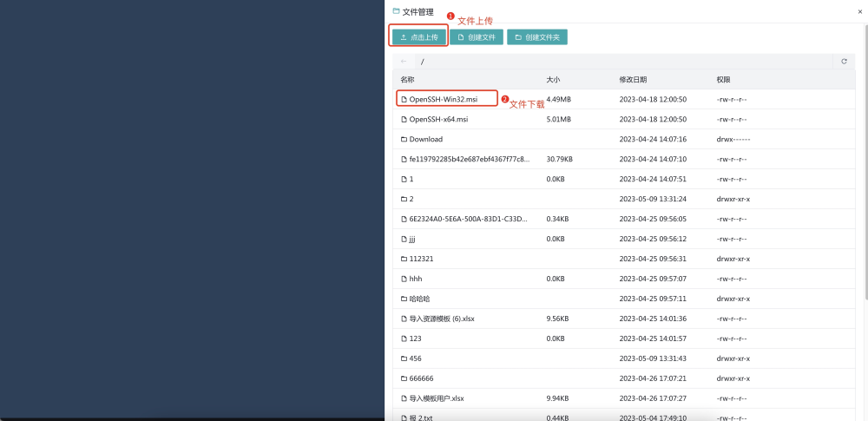Image resolution: width=868 pixels, height=421 pixels.
Task: Click the 创建文件 create file button
Action: pyautogui.click(x=477, y=37)
